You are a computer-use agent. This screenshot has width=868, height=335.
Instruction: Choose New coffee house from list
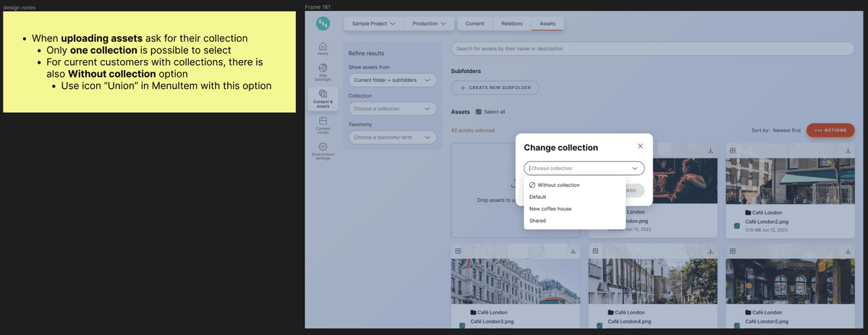[550, 209]
